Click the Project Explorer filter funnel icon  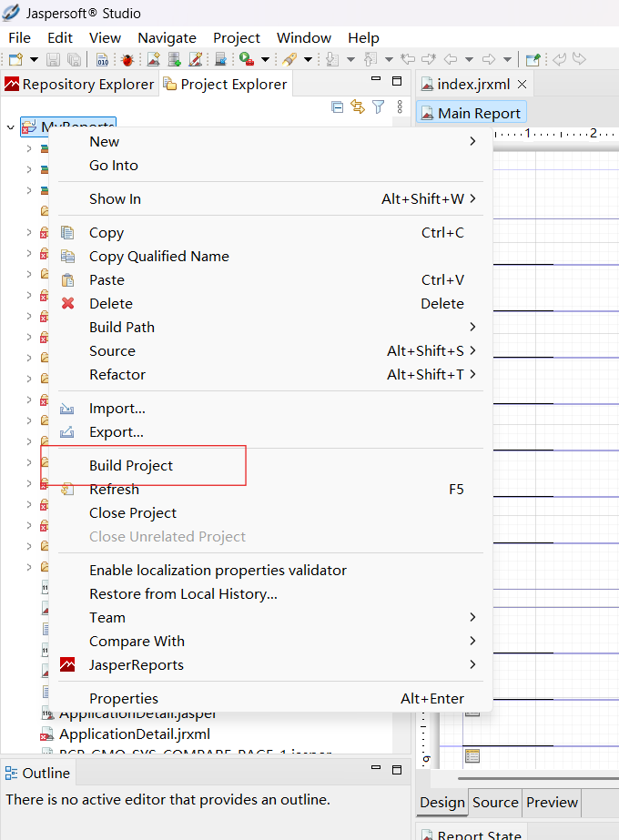(379, 107)
